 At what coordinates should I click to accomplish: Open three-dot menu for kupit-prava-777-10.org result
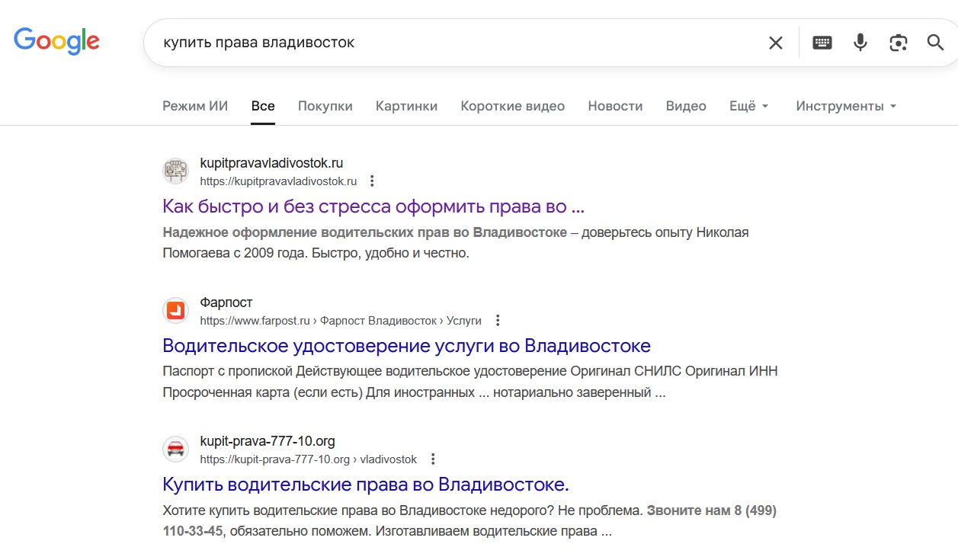click(x=433, y=459)
